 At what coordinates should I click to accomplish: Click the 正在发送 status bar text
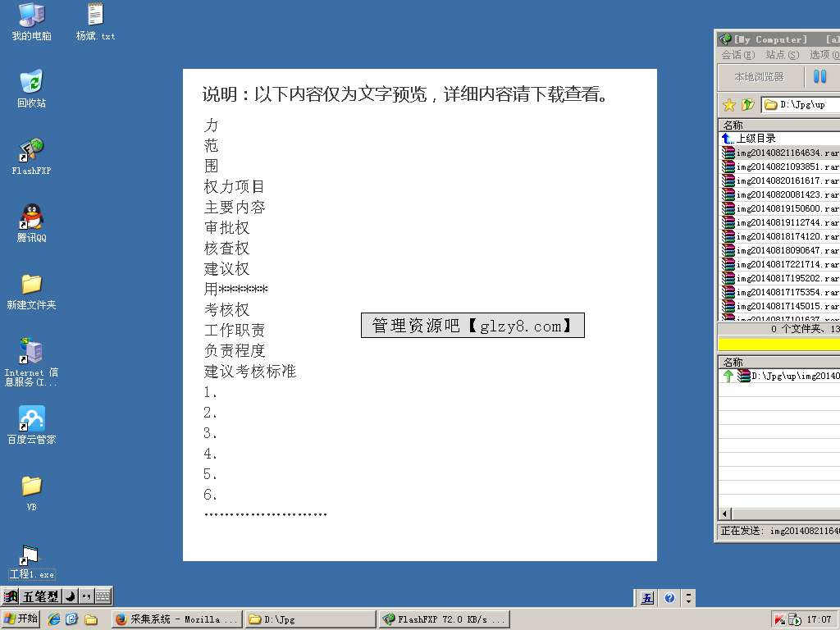click(779, 531)
